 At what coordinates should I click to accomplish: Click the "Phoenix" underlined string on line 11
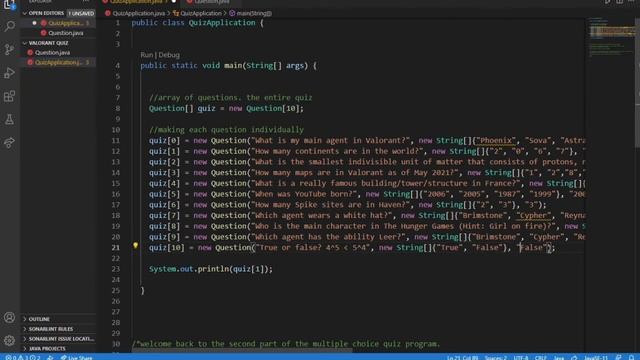point(496,140)
